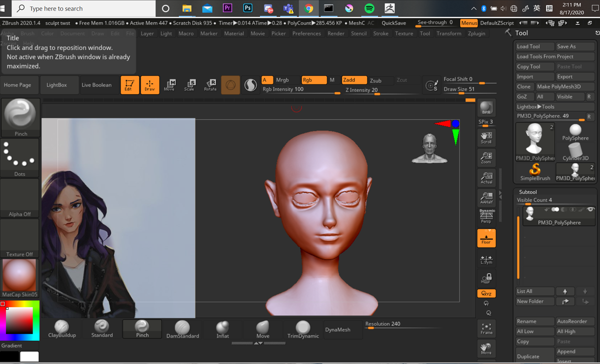Click the Duplicate subtool button
Viewport: 600px width, 364px height.
[x=535, y=356]
